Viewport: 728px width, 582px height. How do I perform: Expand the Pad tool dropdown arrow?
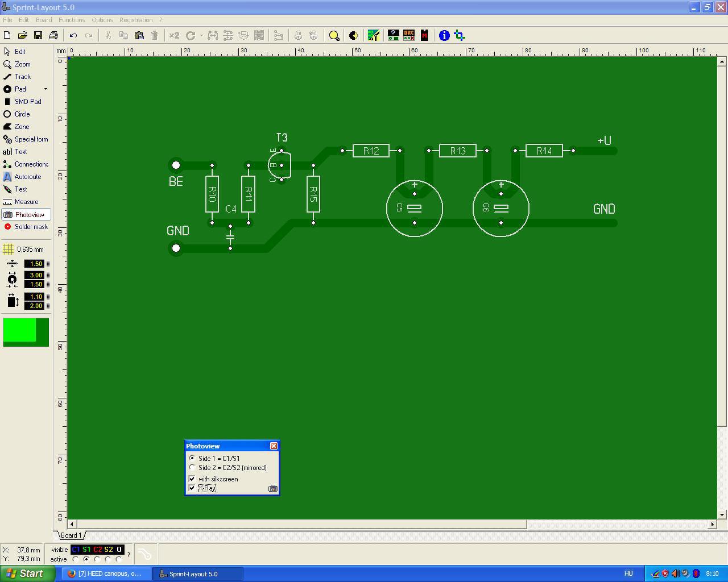(x=46, y=89)
